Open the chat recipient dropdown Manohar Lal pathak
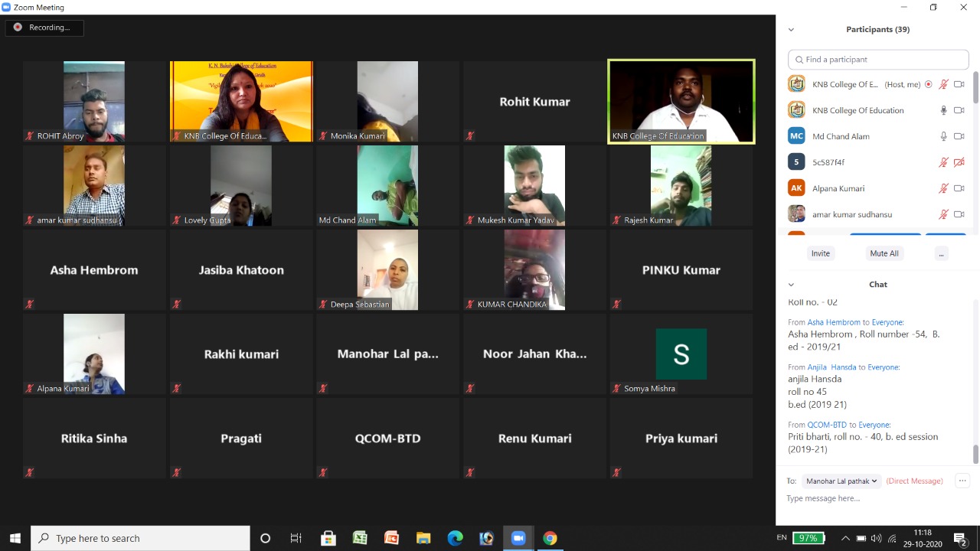Viewport: 980px width, 551px height. (841, 481)
